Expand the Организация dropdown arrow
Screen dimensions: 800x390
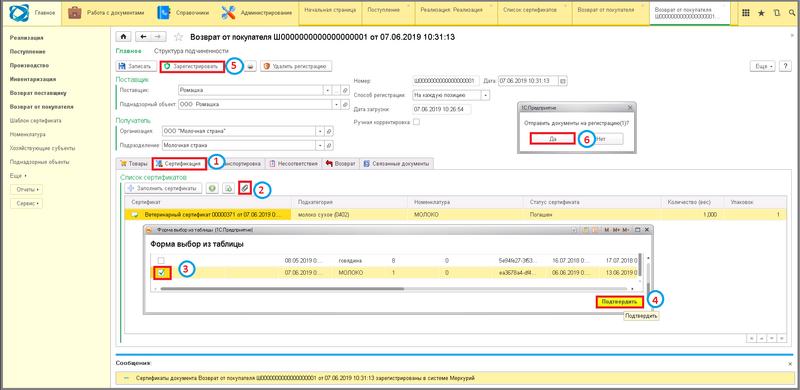[x=320, y=131]
